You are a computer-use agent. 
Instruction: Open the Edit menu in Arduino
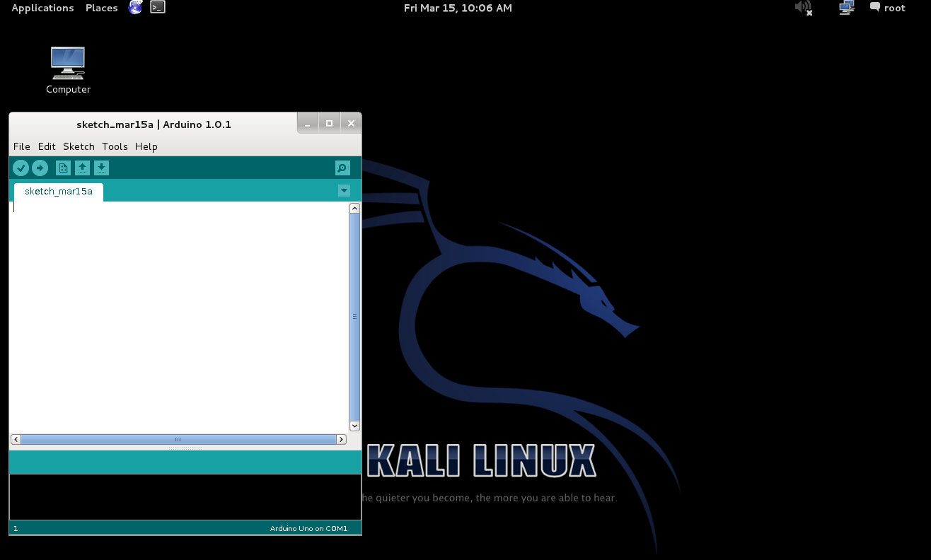click(x=47, y=146)
